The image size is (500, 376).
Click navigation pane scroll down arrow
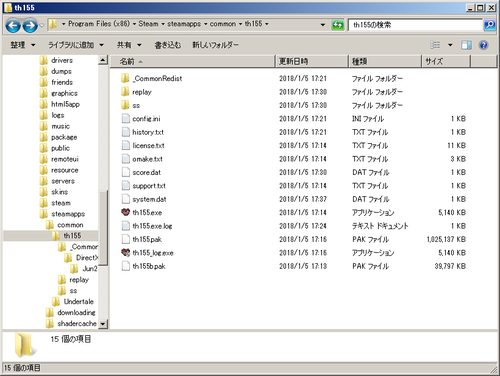[103, 324]
